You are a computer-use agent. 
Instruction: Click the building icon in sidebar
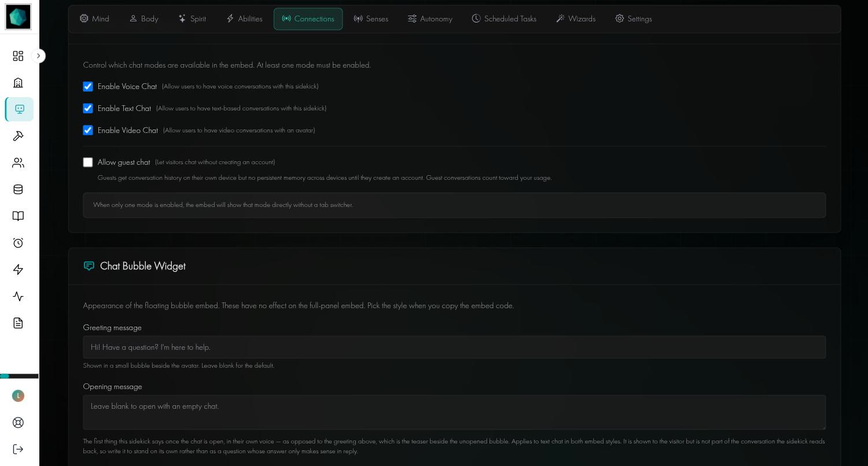click(x=18, y=83)
